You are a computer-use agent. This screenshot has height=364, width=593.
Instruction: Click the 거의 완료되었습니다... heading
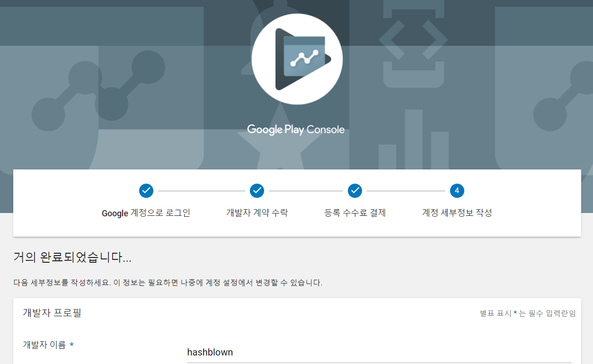point(72,258)
